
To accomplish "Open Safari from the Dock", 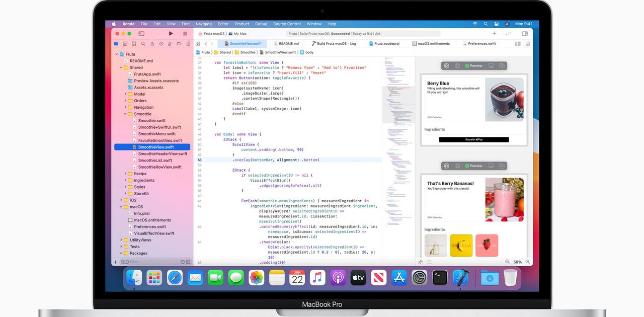I will click(x=175, y=277).
